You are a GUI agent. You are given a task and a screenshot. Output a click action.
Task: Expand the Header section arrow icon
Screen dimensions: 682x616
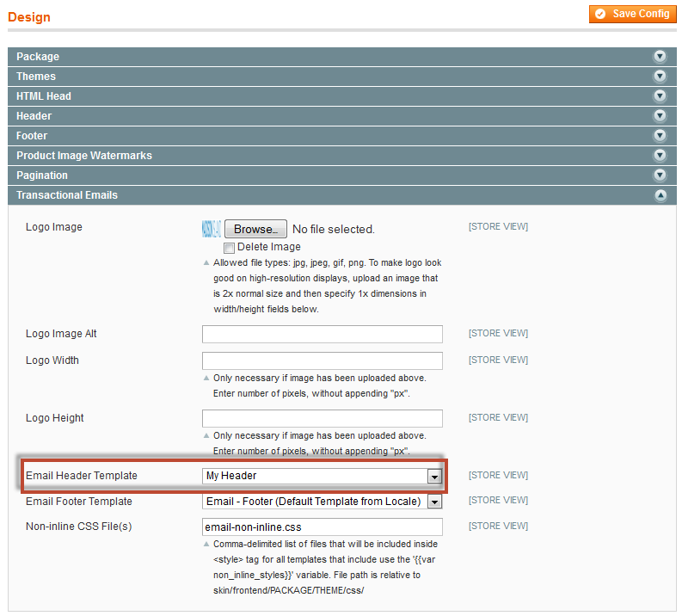coord(660,116)
